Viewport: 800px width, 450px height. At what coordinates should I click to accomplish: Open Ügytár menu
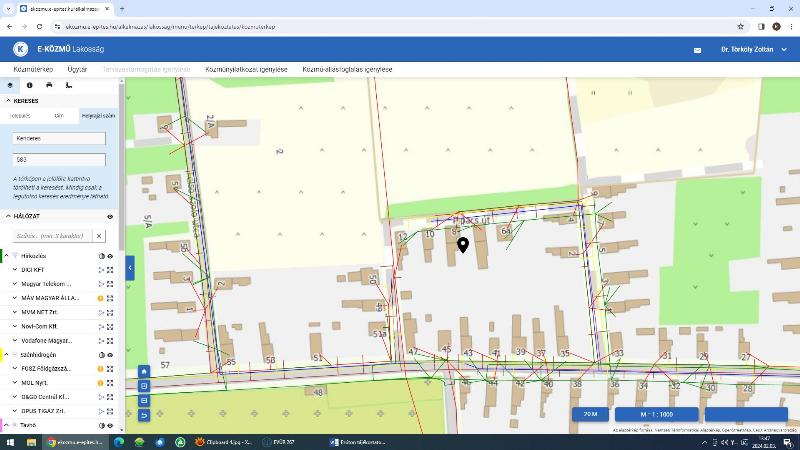[77, 69]
